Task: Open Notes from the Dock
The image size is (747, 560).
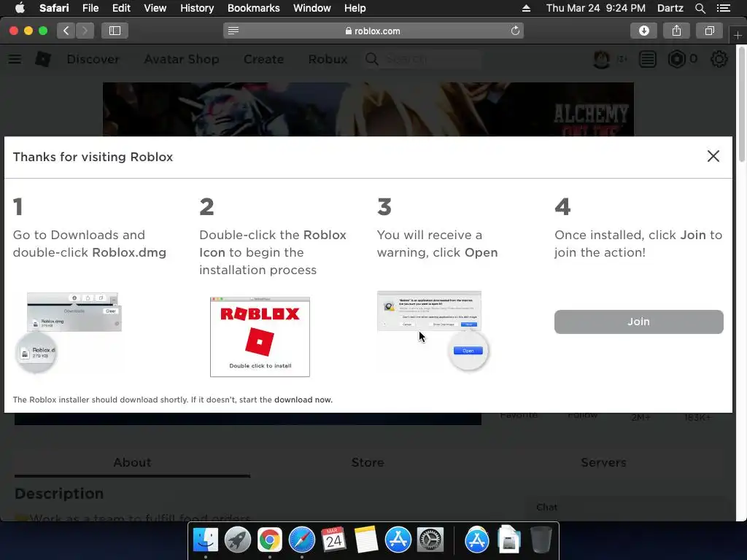Action: click(x=366, y=540)
